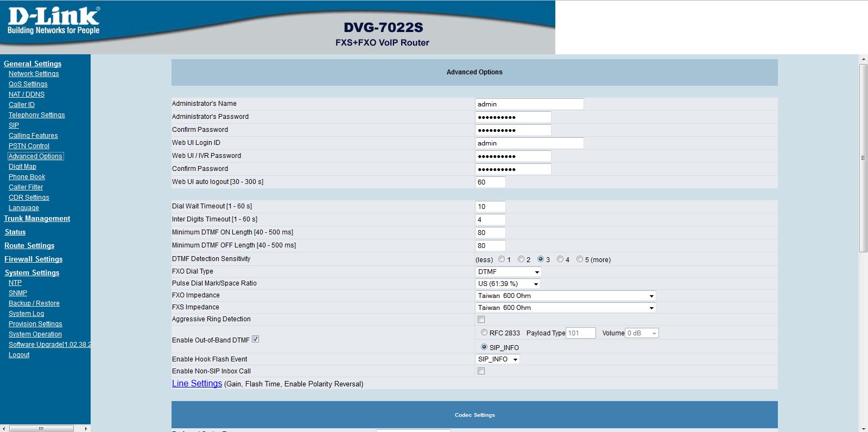Choose the SIP_INFO radio option

pyautogui.click(x=484, y=347)
